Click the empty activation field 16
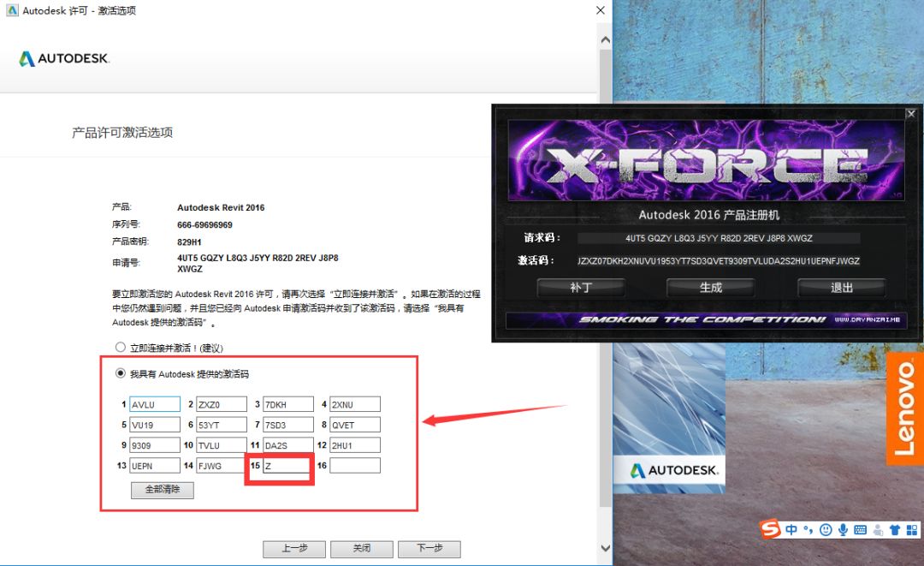 click(355, 465)
